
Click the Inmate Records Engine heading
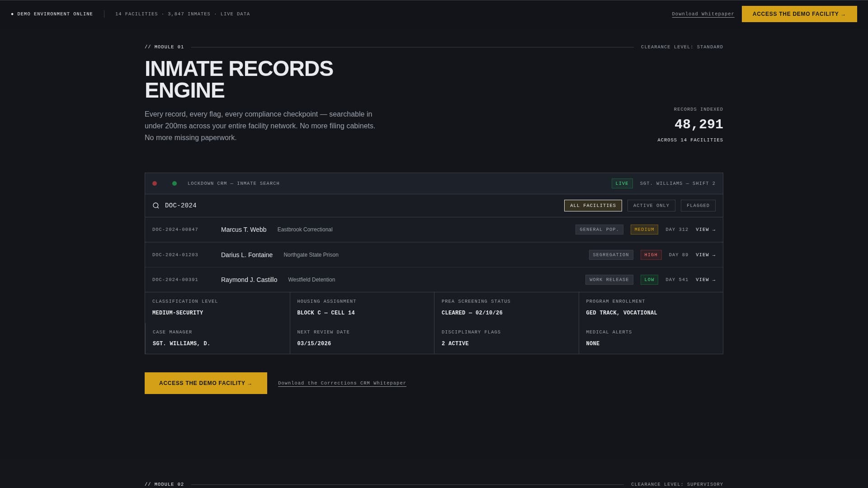(x=239, y=80)
